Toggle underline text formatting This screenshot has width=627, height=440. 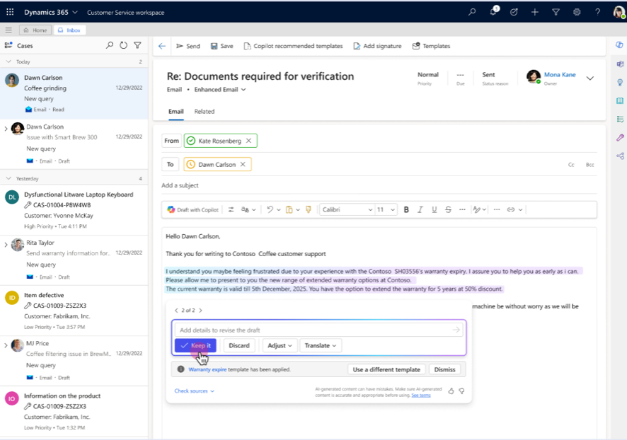434,209
